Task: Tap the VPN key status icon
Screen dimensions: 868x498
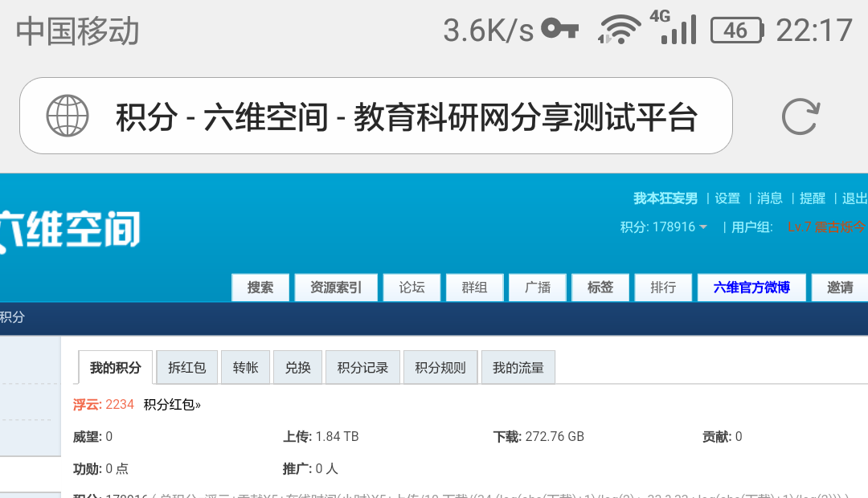Action: [559, 29]
